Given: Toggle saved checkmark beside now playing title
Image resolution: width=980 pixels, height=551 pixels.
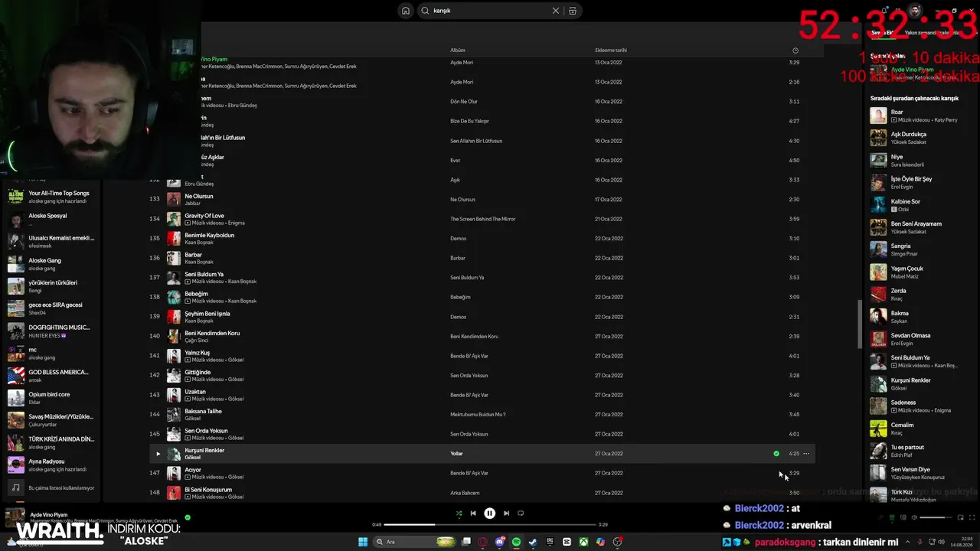Looking at the screenshot, I should (x=188, y=517).
